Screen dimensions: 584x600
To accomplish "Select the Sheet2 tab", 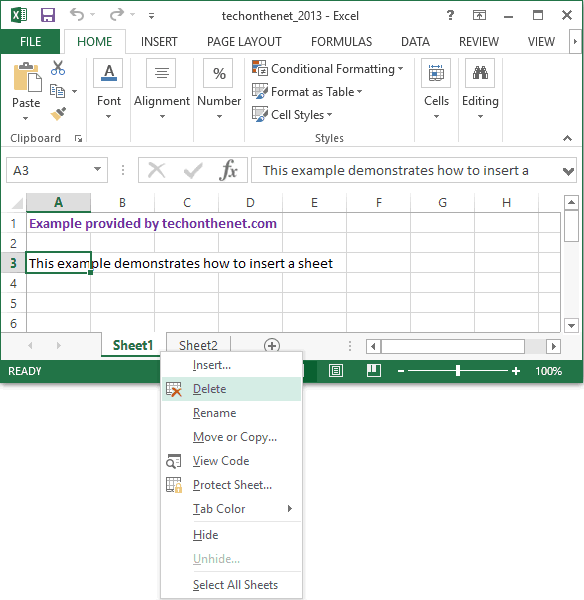I will tap(198, 346).
